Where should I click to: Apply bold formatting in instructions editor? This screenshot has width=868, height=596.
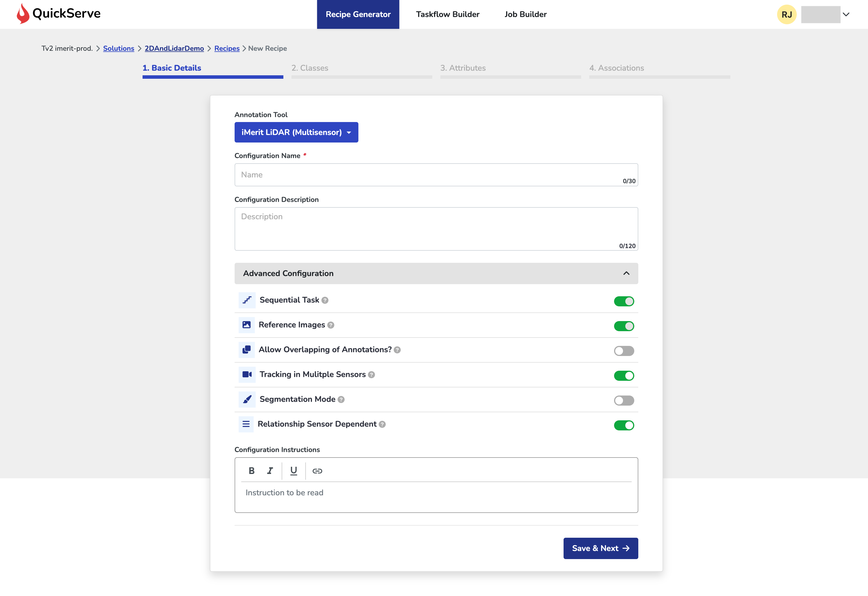(251, 471)
